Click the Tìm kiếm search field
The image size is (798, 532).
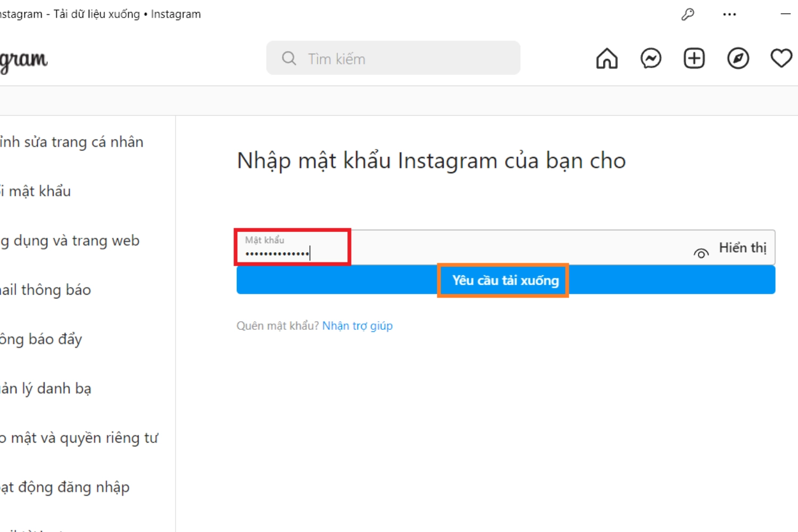click(x=393, y=58)
